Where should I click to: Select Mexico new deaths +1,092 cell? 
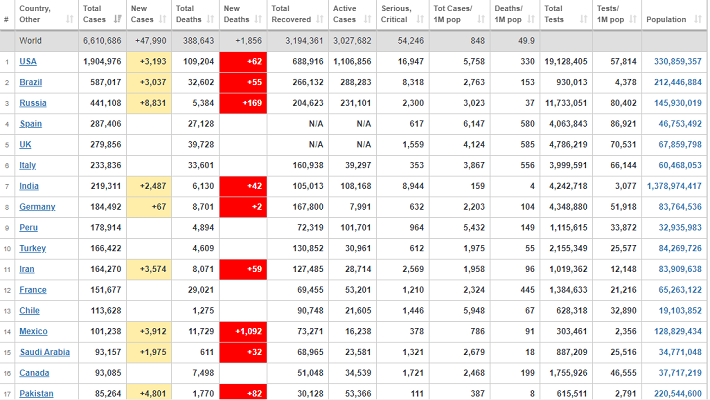(243, 332)
